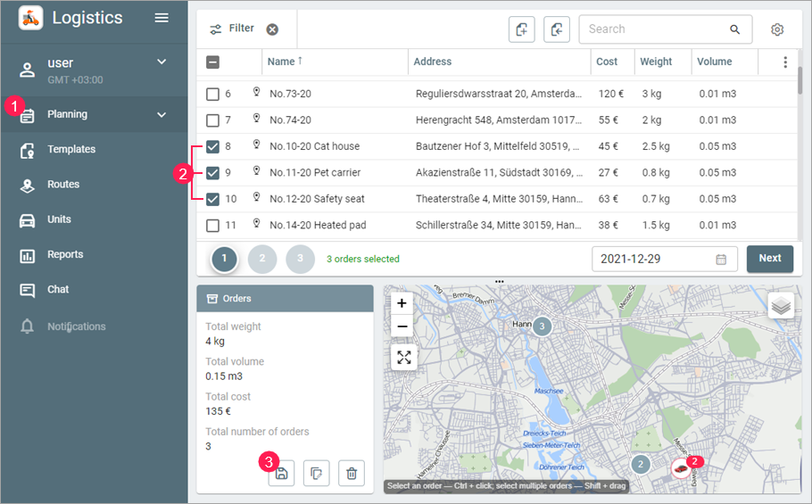Image resolution: width=812 pixels, height=504 pixels.
Task: Click the save icon in the Orders panel
Action: pyautogui.click(x=281, y=474)
